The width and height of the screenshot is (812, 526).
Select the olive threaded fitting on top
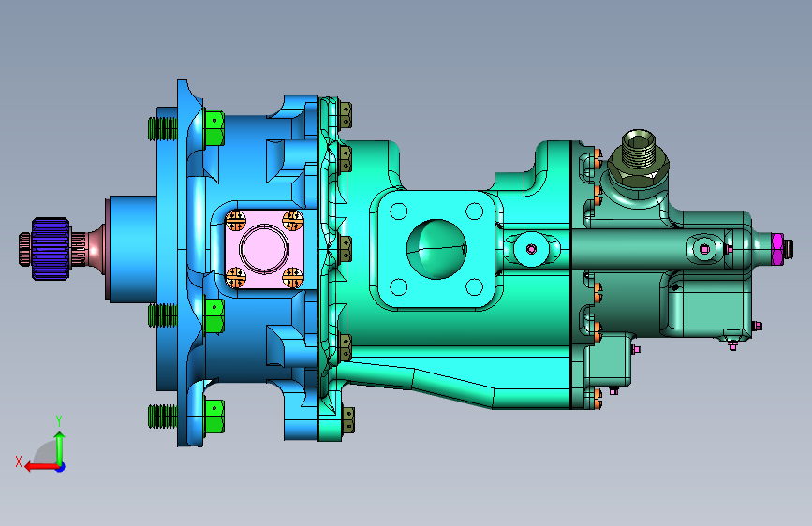639,158
